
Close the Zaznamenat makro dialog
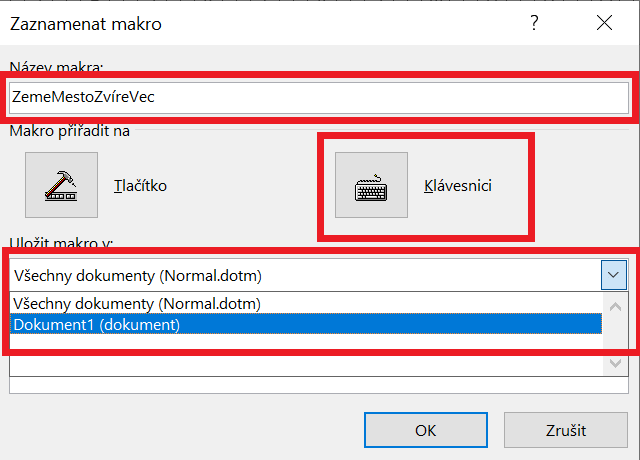pos(604,23)
